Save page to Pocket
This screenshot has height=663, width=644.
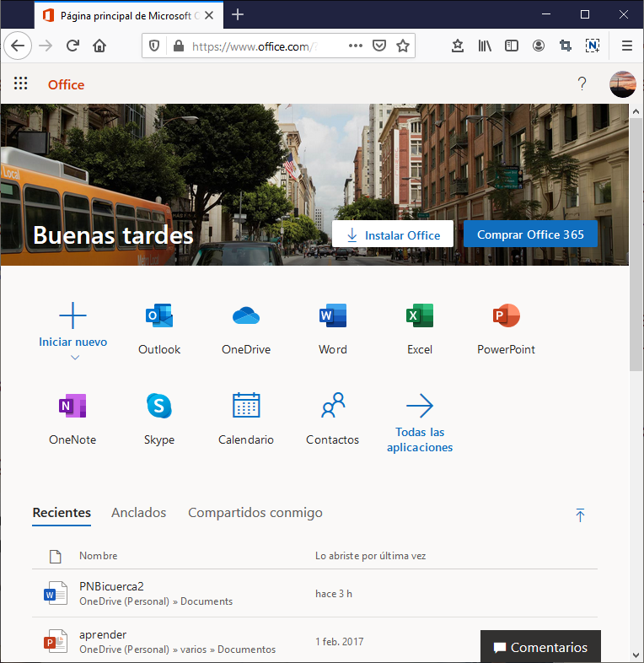(379, 46)
